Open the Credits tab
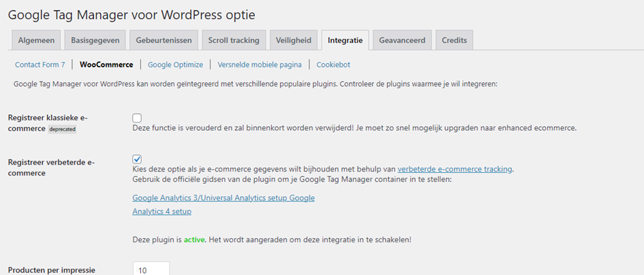The image size is (644, 275). [454, 40]
